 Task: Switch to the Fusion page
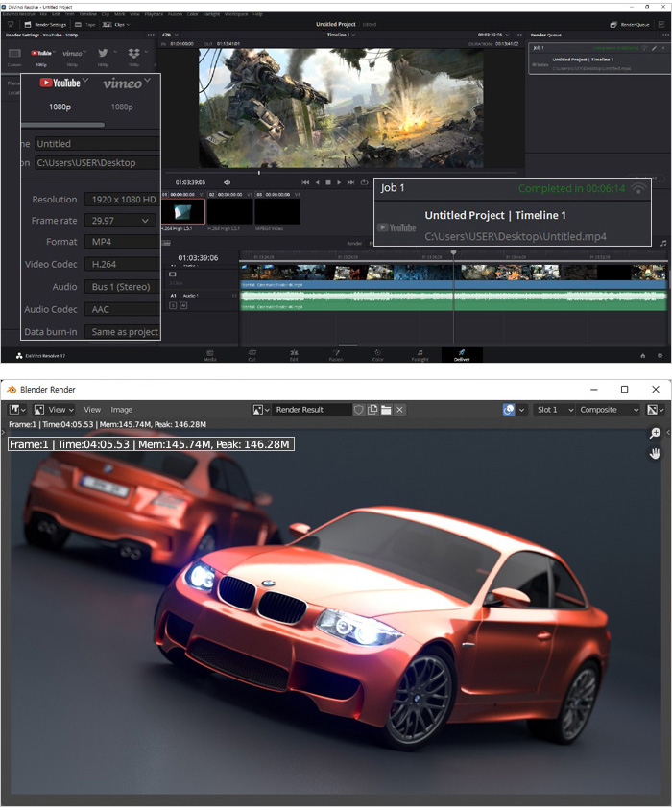click(336, 355)
